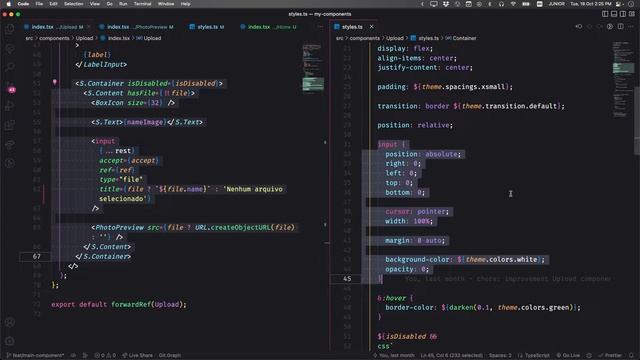Click Git Graph in the status bar
The height and width of the screenshot is (360, 640).
170,355
